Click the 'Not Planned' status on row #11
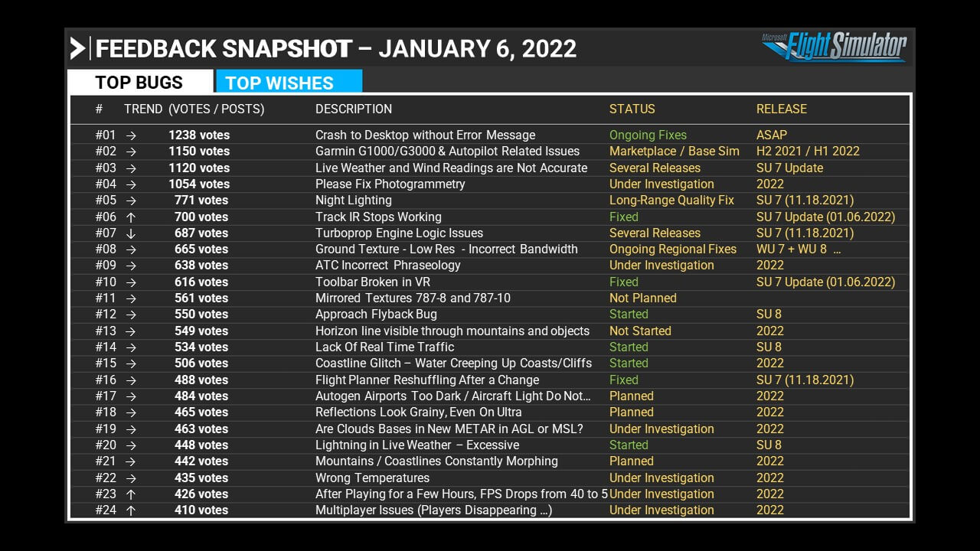The width and height of the screenshot is (980, 551). (x=642, y=298)
